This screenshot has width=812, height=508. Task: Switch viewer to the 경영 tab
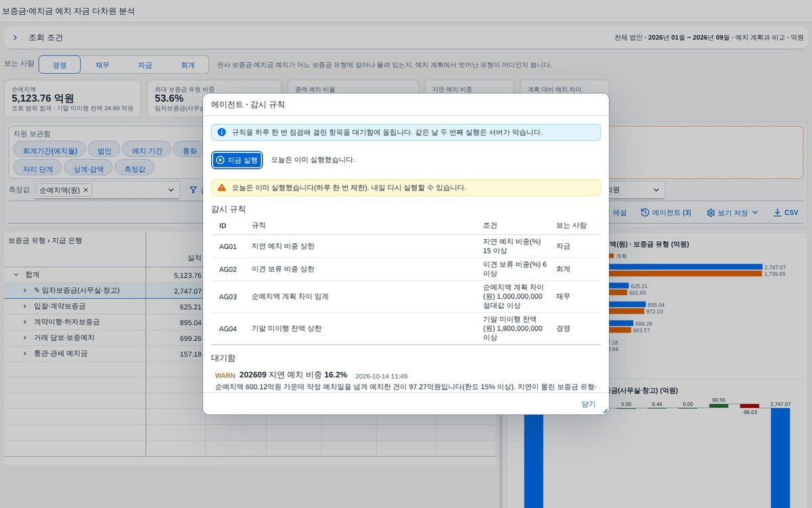coord(60,65)
